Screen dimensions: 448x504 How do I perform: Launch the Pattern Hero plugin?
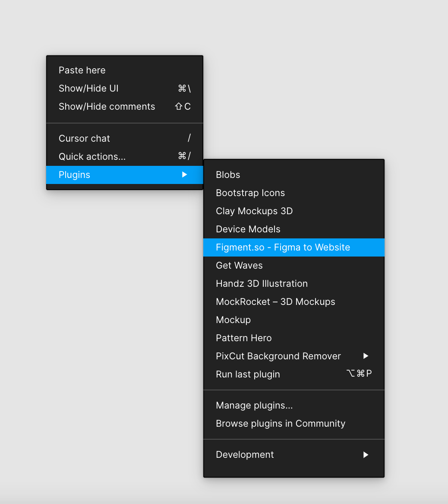pyautogui.click(x=294, y=338)
